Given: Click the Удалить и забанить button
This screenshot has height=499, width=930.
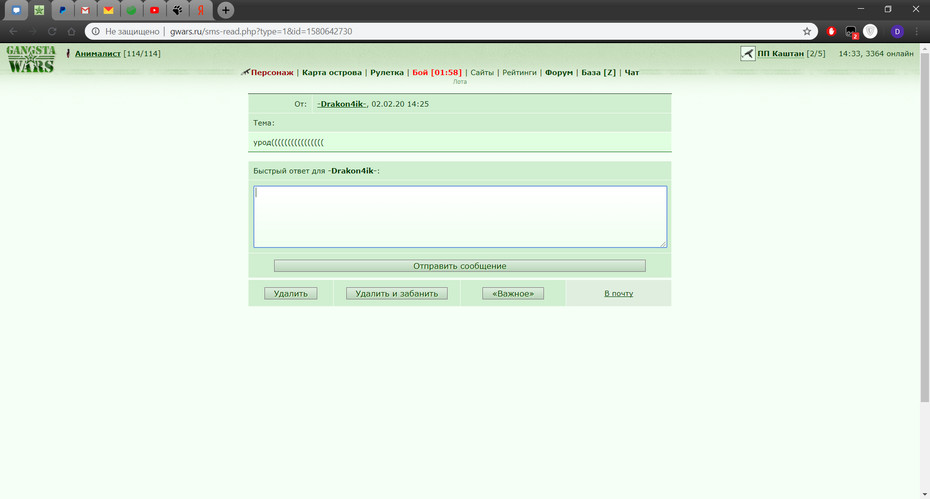Looking at the screenshot, I should [x=397, y=293].
